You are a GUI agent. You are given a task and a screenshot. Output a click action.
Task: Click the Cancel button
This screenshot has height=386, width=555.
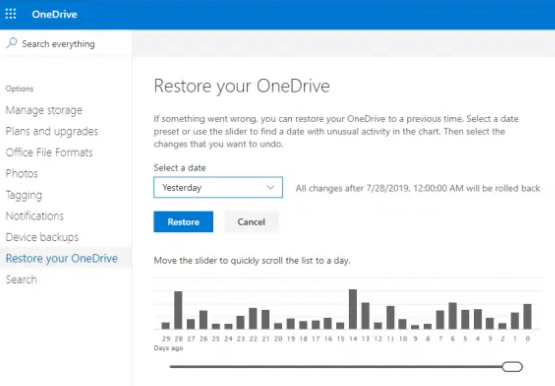click(x=251, y=222)
